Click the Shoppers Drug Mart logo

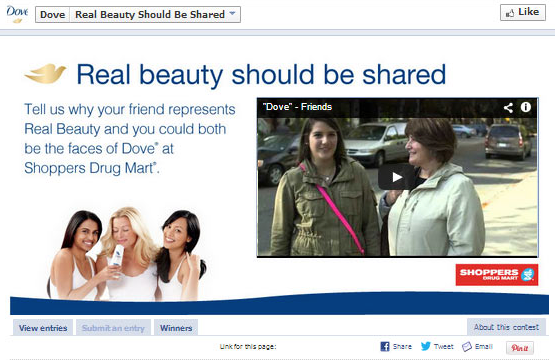[x=497, y=274]
